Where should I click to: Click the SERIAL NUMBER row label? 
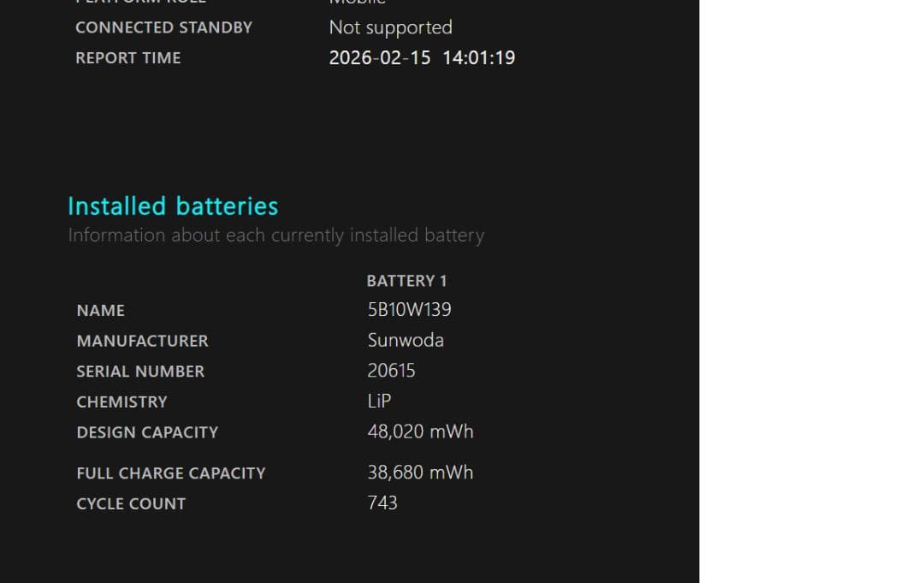(x=140, y=372)
